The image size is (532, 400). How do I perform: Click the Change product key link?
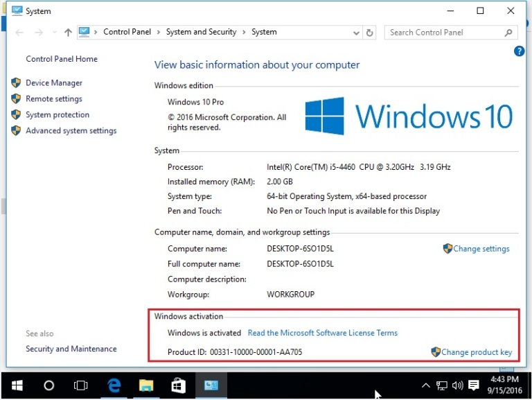click(x=477, y=352)
